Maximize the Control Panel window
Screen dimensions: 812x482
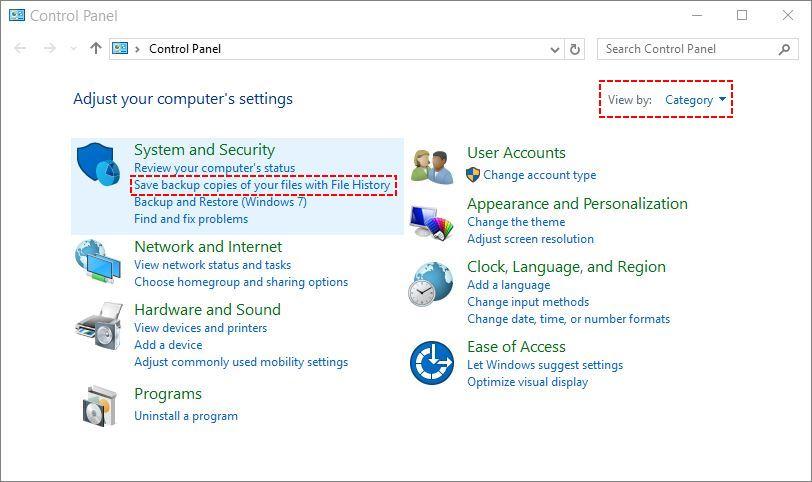click(742, 16)
